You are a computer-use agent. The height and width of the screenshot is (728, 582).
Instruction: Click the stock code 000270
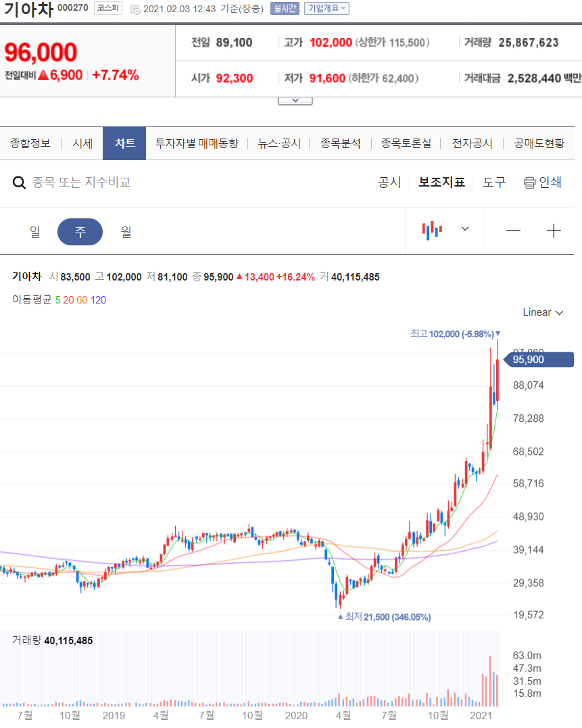[x=73, y=8]
